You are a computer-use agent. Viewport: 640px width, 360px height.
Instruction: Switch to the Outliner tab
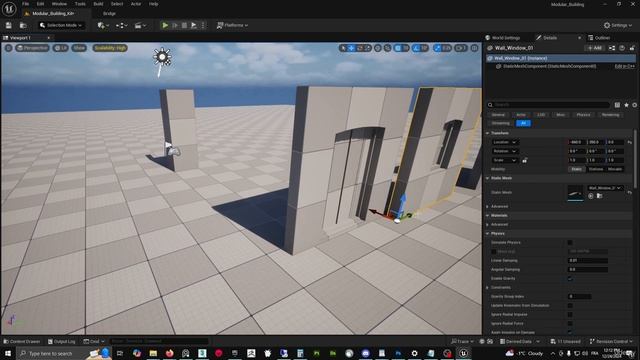tap(599, 38)
